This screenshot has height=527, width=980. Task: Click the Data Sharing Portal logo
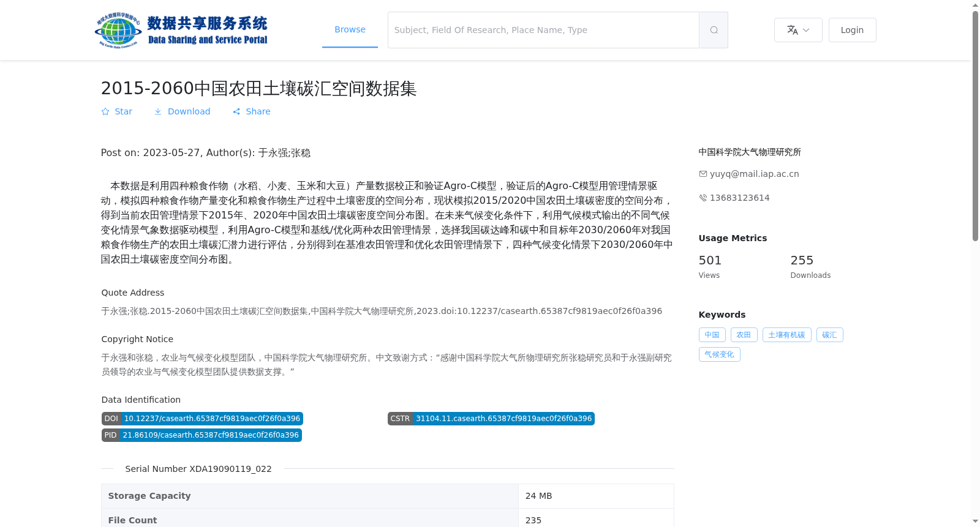pyautogui.click(x=181, y=30)
